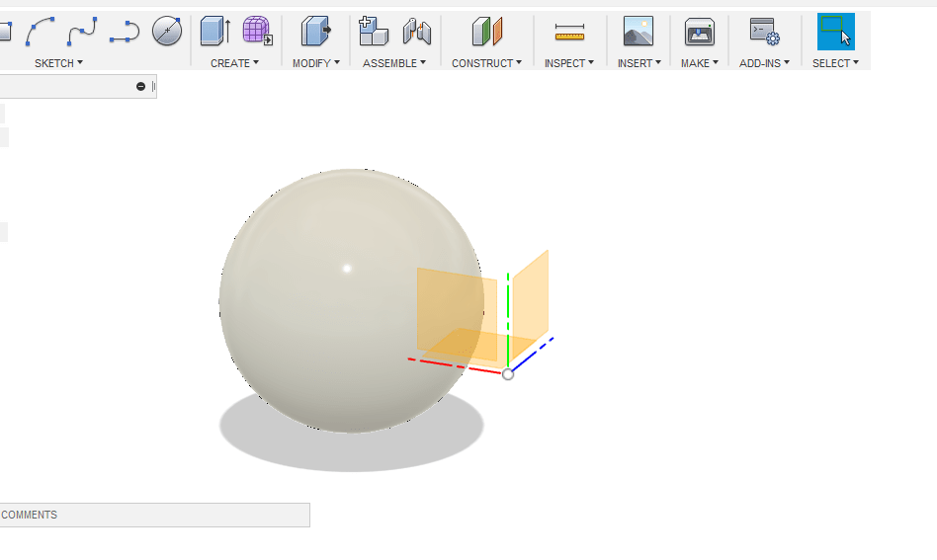Image resolution: width=937 pixels, height=560 pixels.
Task: Expand the CONSTRUCT dropdown menu
Action: pos(486,62)
